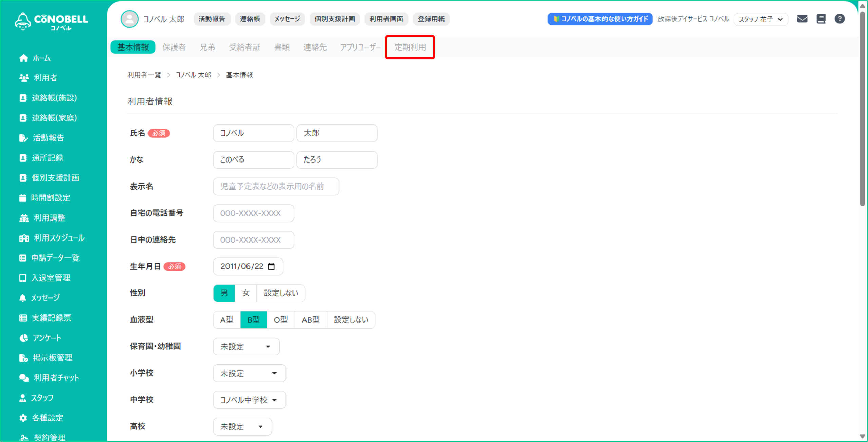
Task: Select 設定しない for blood type
Action: click(x=351, y=320)
